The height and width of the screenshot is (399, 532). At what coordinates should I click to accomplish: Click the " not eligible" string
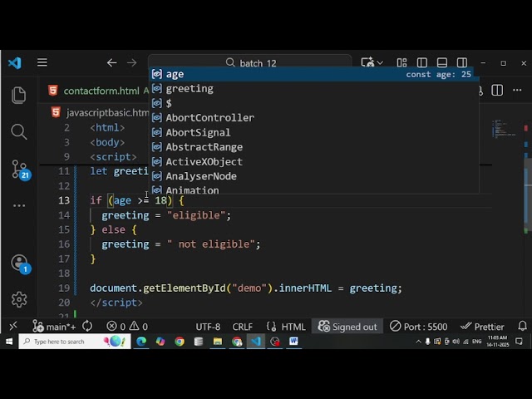click(211, 244)
